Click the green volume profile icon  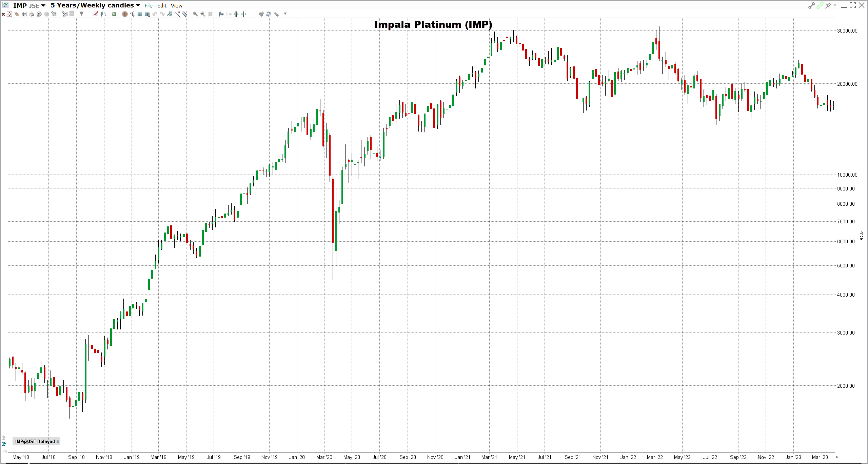point(170,14)
